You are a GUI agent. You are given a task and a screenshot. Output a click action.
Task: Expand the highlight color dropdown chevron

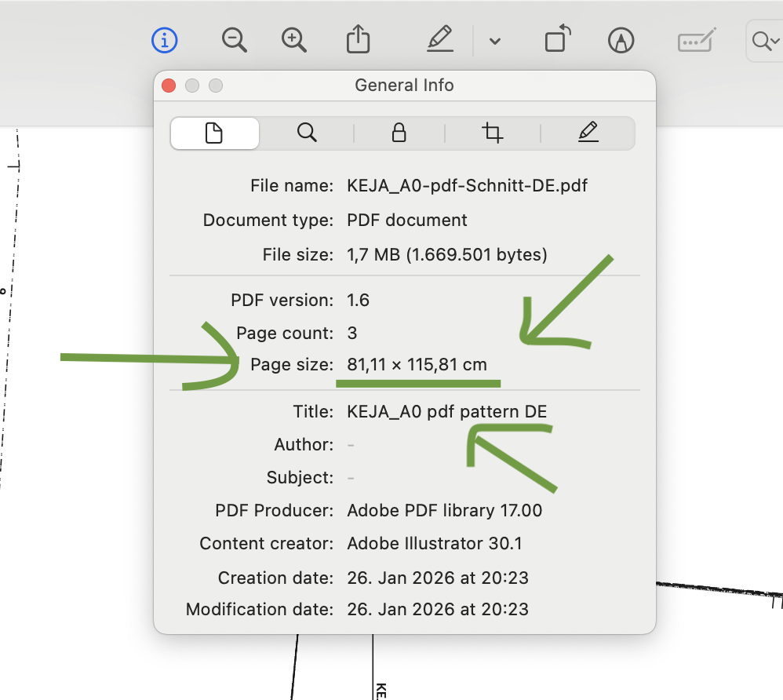(x=494, y=41)
